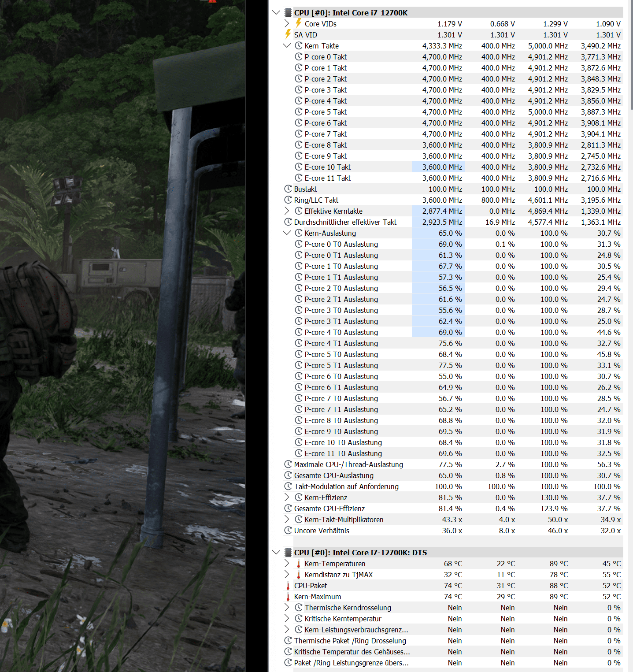Select the P-core 7 T0 Auslastung label

pyautogui.click(x=341, y=398)
